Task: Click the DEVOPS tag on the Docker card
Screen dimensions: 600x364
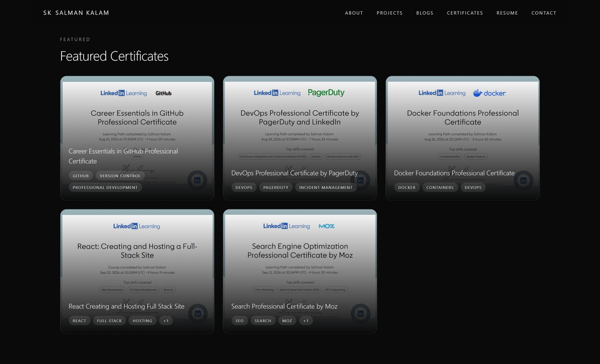Action: click(x=473, y=187)
